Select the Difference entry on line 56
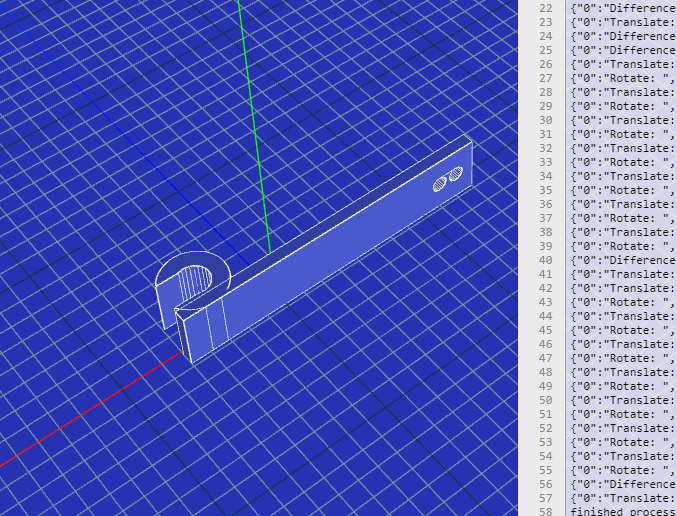 (x=622, y=484)
